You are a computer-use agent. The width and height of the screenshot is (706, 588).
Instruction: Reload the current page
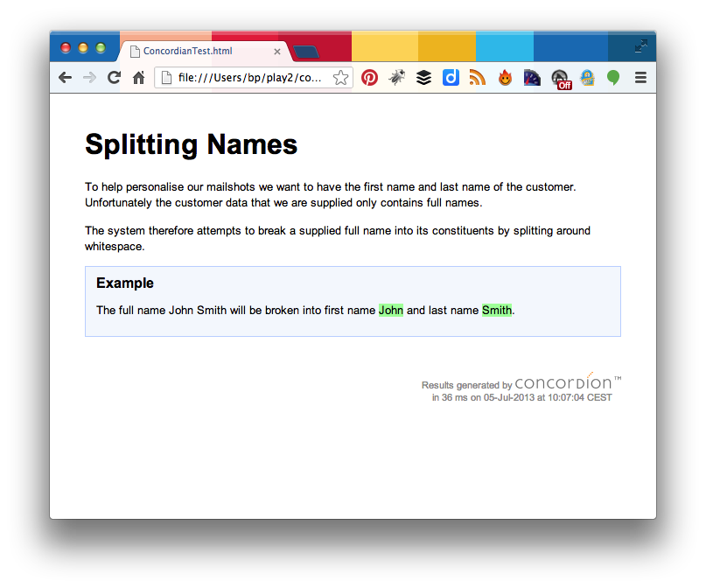coord(114,78)
